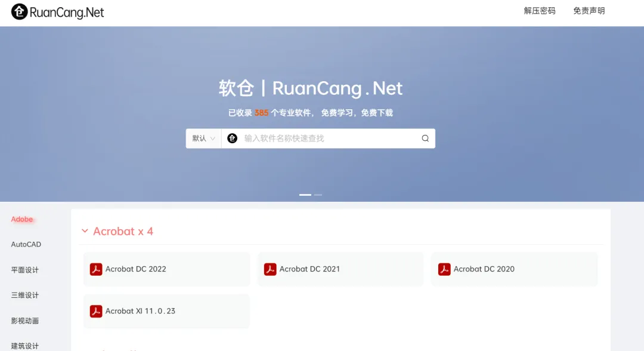Open the 解压密码 page
The height and width of the screenshot is (351, 644).
pyautogui.click(x=539, y=11)
